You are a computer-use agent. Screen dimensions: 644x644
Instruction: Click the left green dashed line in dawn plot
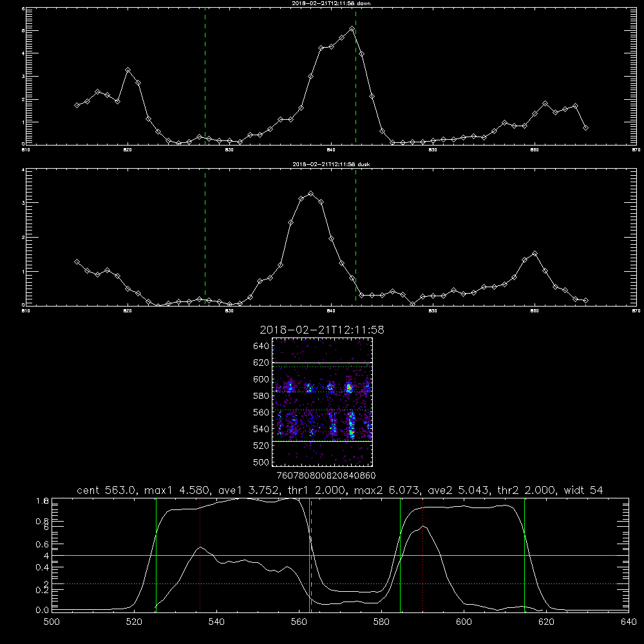pyautogui.click(x=205, y=76)
